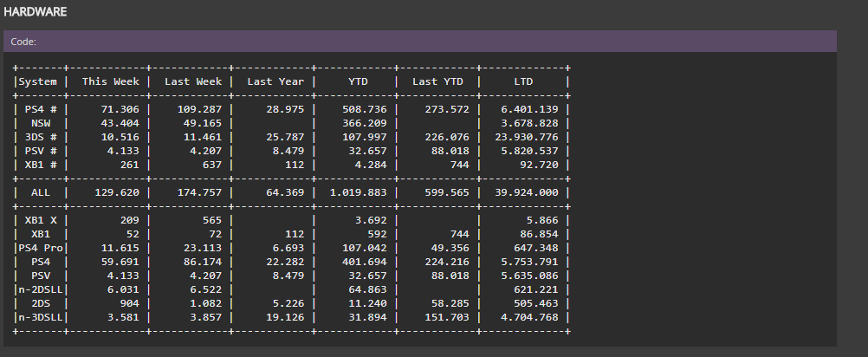Select 3DS LTD value 23.930.776
This screenshot has width=868, height=357.
tap(527, 137)
